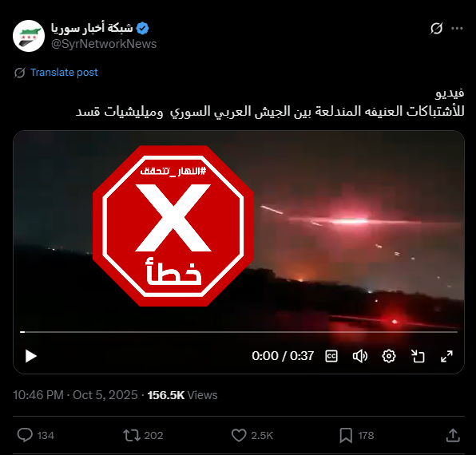Open the @SyrNetworkNews profile handle
Image resolution: width=476 pixels, height=455 pixels.
104,44
